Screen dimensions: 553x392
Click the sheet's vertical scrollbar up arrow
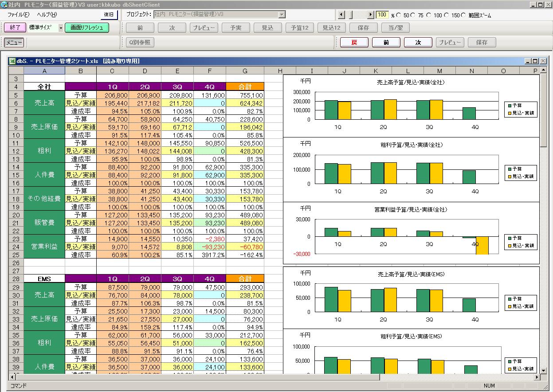click(x=544, y=71)
